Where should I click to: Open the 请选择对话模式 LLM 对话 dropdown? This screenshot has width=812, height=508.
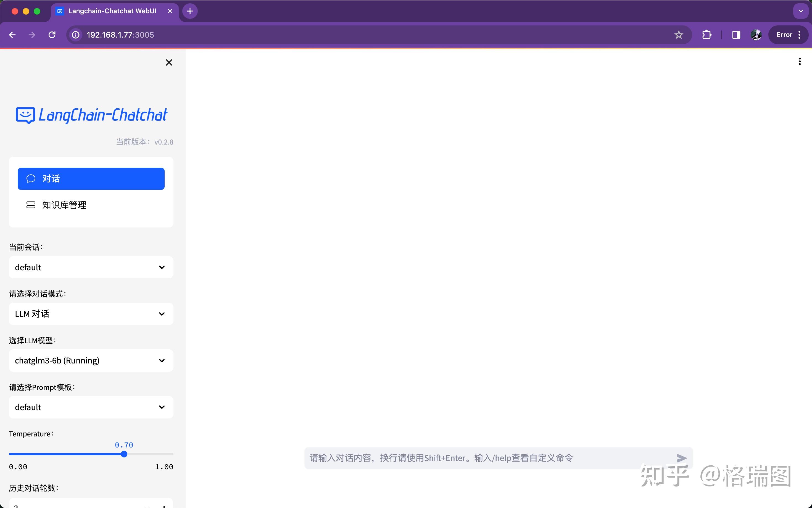coord(91,314)
